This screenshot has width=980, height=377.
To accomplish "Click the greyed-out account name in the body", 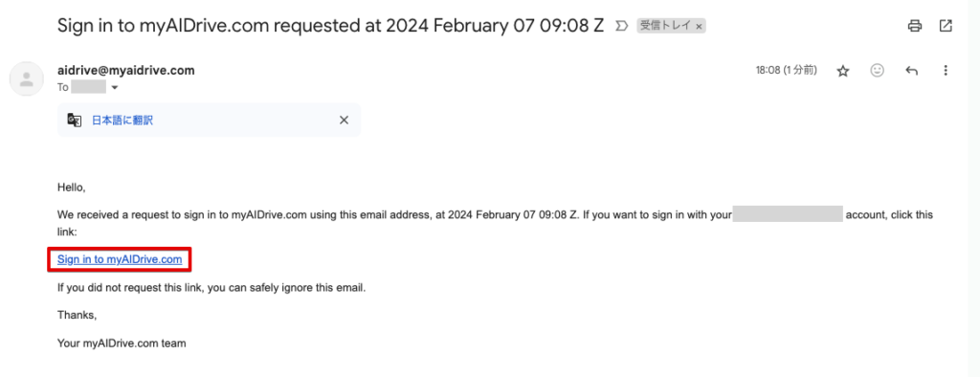I will pos(789,215).
